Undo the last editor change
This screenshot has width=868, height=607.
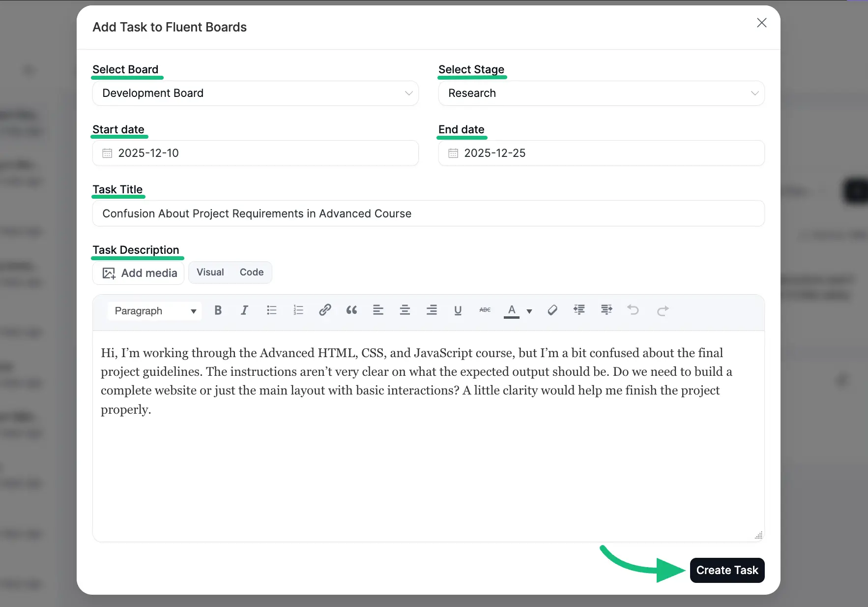(633, 310)
